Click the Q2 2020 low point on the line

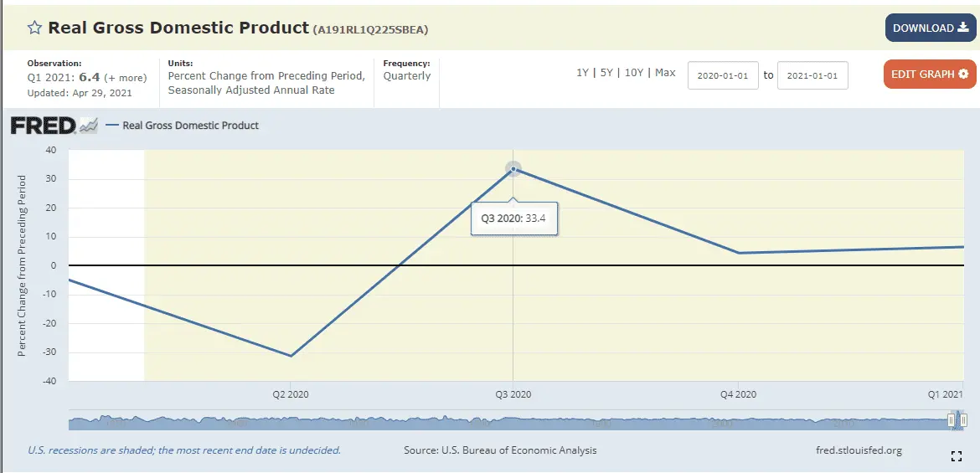[x=291, y=356]
